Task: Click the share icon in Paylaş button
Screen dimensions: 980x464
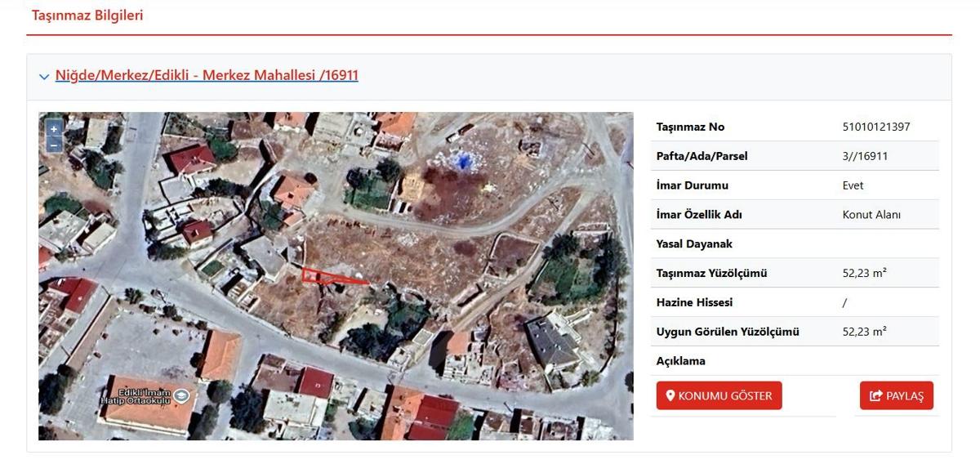Action: pyautogui.click(x=876, y=396)
